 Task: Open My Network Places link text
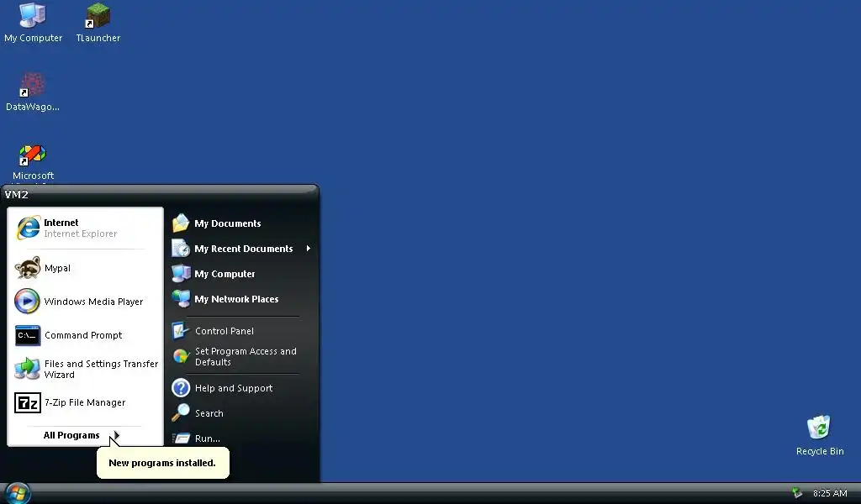pyautogui.click(x=236, y=299)
